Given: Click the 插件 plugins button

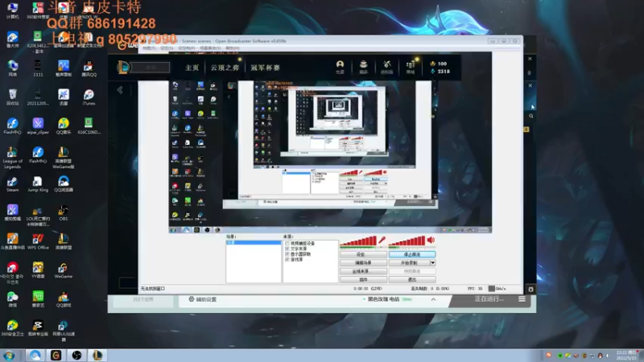Looking at the screenshot, I should pos(363,279).
